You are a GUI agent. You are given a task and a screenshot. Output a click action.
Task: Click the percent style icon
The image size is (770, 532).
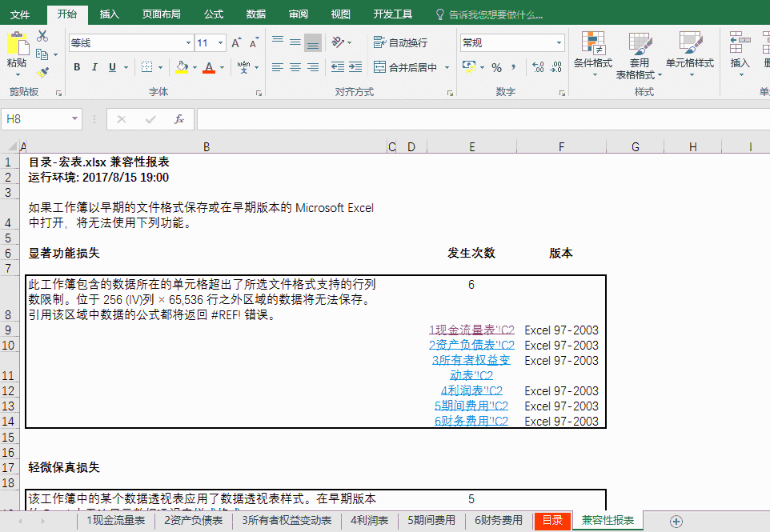(496, 67)
